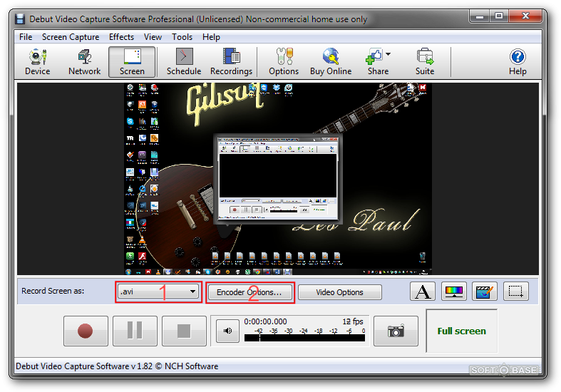Click the Encoder Options button
The width and height of the screenshot is (561, 392).
pos(249,292)
